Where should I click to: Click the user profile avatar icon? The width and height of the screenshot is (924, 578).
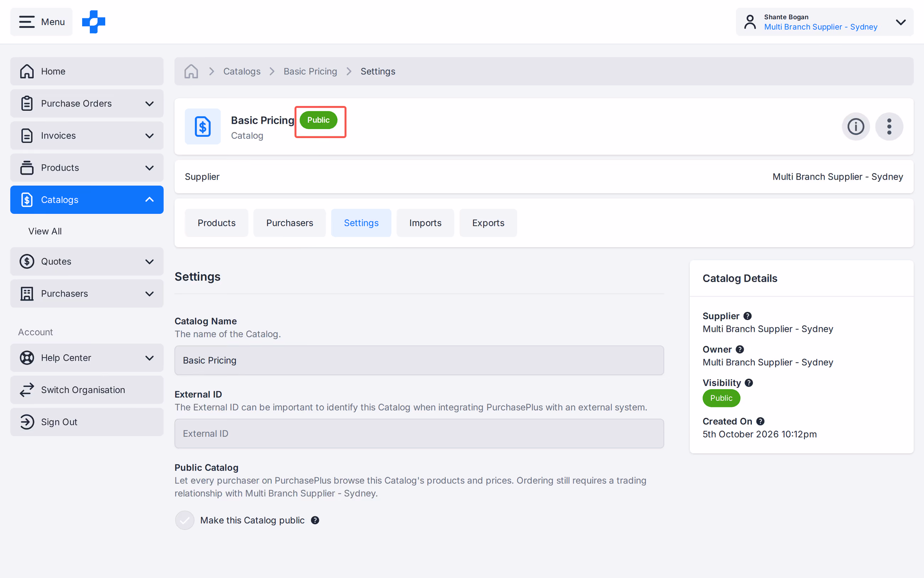[750, 22]
